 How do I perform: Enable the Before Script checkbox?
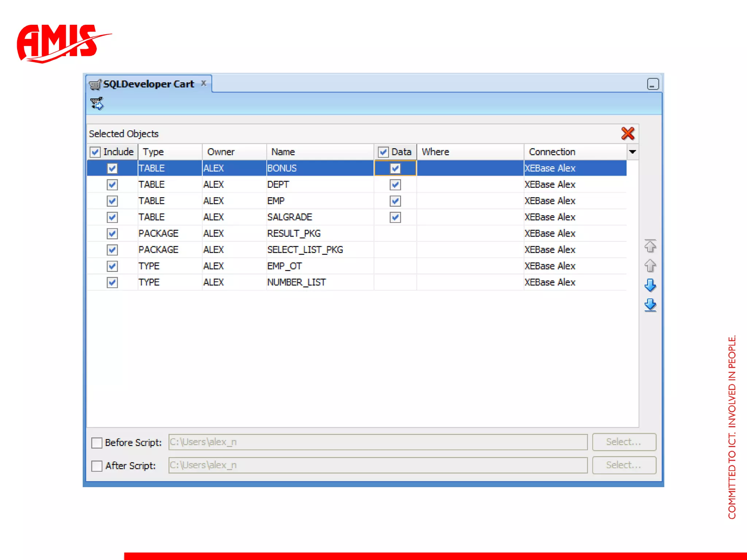click(97, 443)
